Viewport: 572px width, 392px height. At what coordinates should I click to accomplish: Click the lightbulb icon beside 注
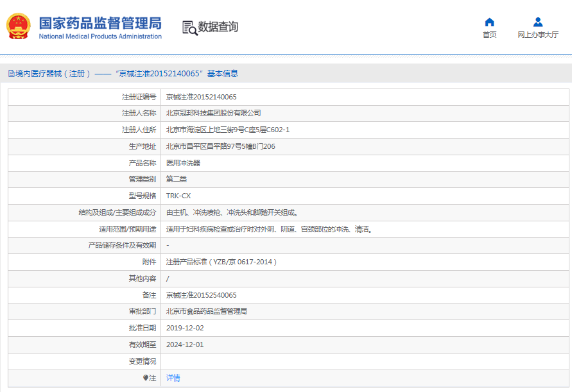point(146,378)
